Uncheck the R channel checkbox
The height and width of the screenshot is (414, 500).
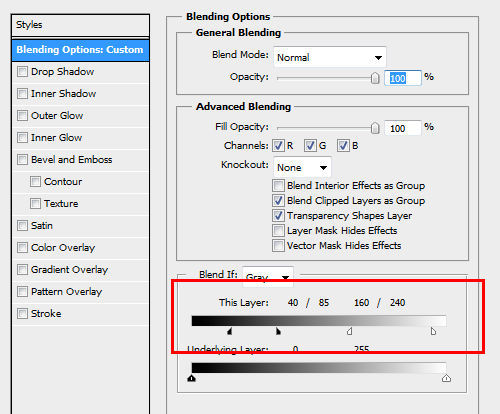coord(278,146)
